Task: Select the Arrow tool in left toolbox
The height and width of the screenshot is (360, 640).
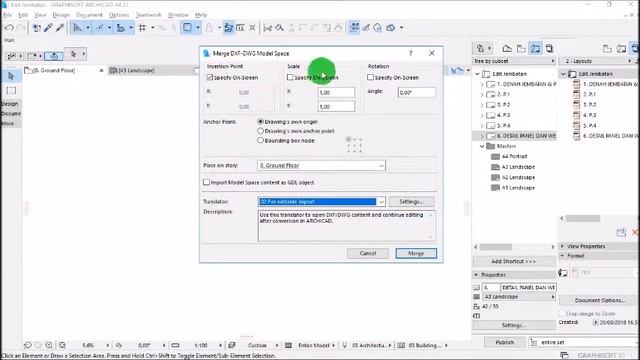Action: 11,76
